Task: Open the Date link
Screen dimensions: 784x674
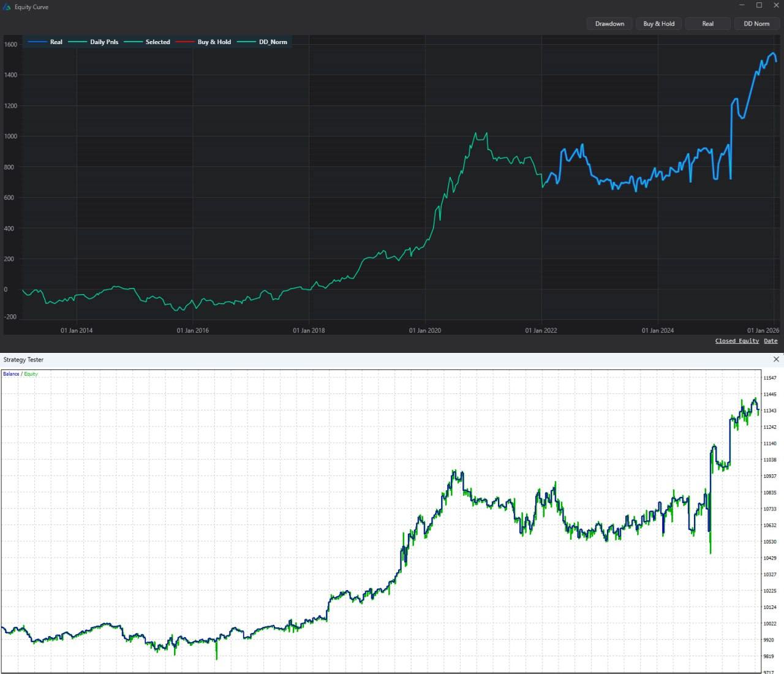Action: (x=771, y=341)
